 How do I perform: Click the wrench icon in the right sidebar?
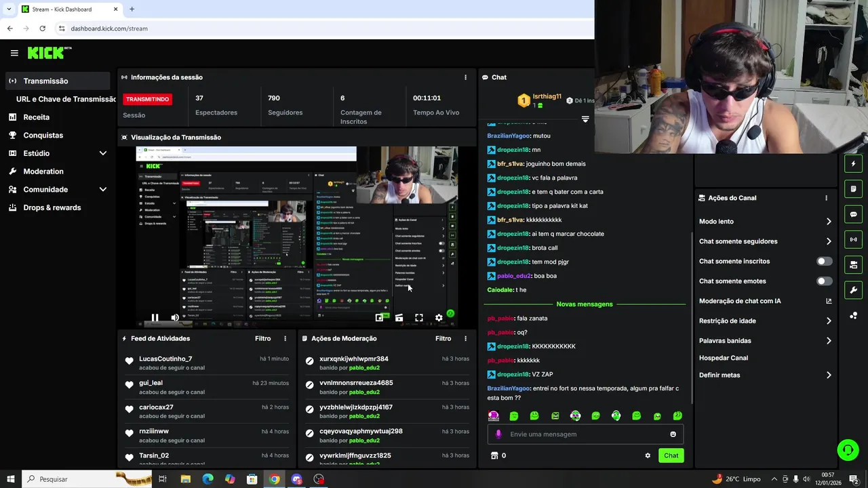click(853, 290)
